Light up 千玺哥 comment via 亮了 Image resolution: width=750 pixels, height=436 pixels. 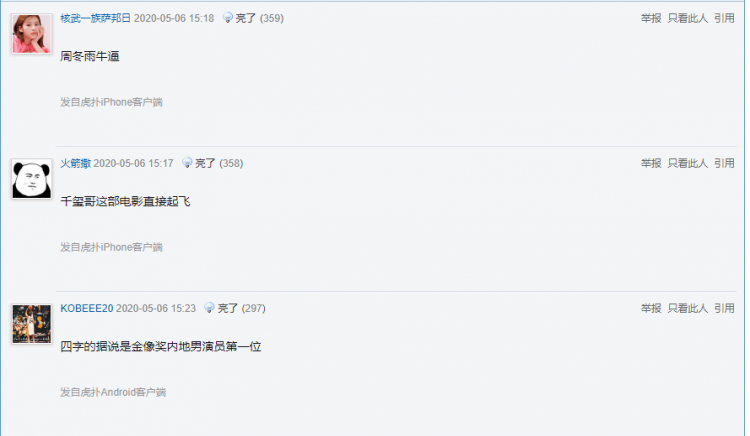click(x=205, y=163)
